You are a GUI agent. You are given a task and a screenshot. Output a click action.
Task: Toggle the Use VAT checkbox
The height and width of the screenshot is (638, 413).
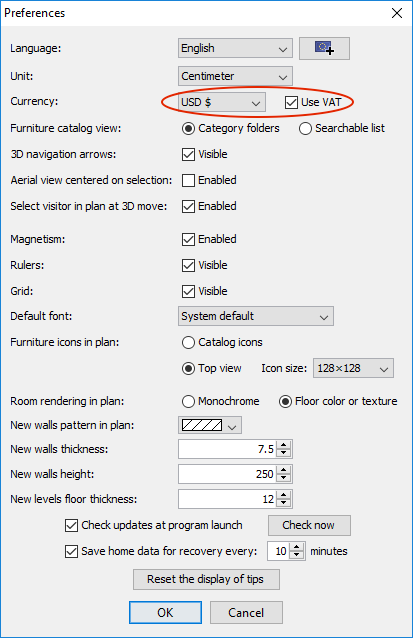291,102
